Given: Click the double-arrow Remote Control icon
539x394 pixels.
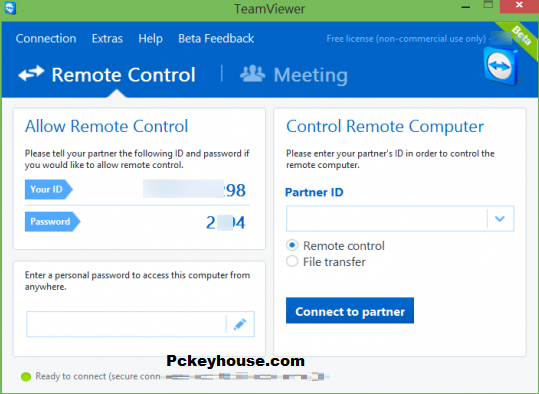Looking at the screenshot, I should click(x=31, y=74).
